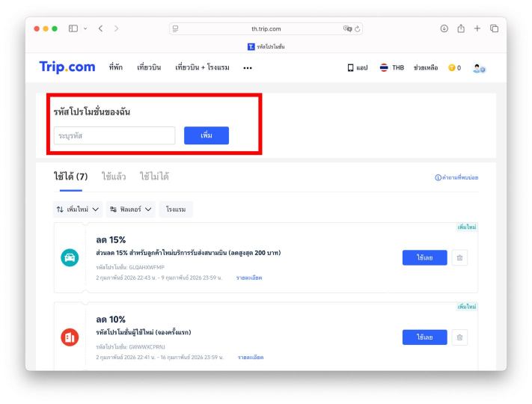Viewport: 532px width, 404px height.
Task: Click the translate icon in the address bar
Action: (x=347, y=29)
